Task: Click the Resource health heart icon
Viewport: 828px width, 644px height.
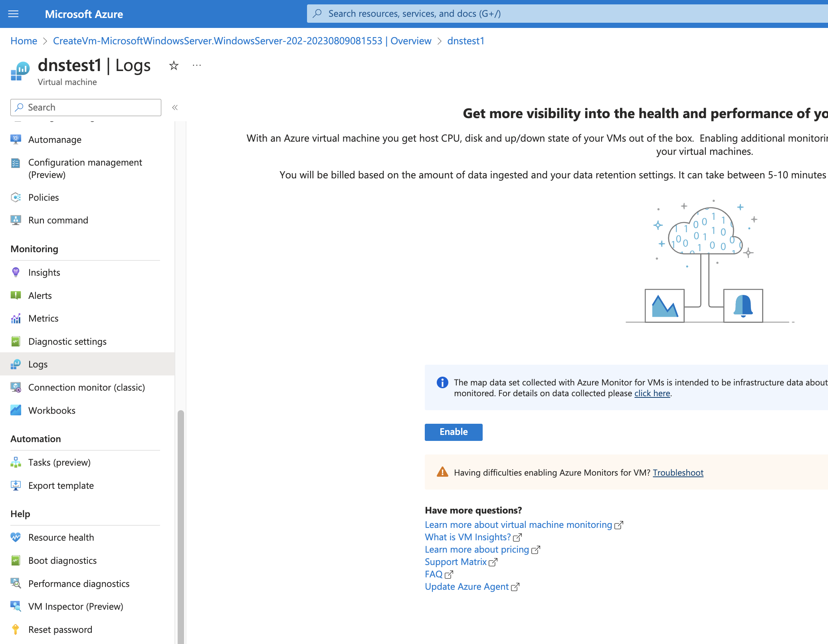Action: (16, 537)
